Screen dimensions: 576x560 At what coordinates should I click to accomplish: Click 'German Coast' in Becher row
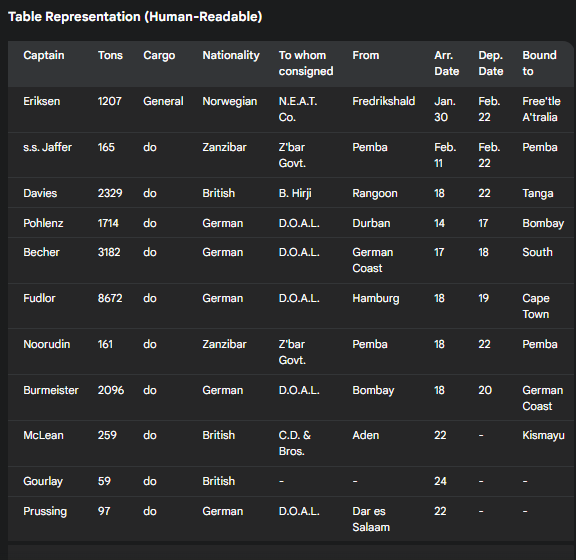pos(373,260)
